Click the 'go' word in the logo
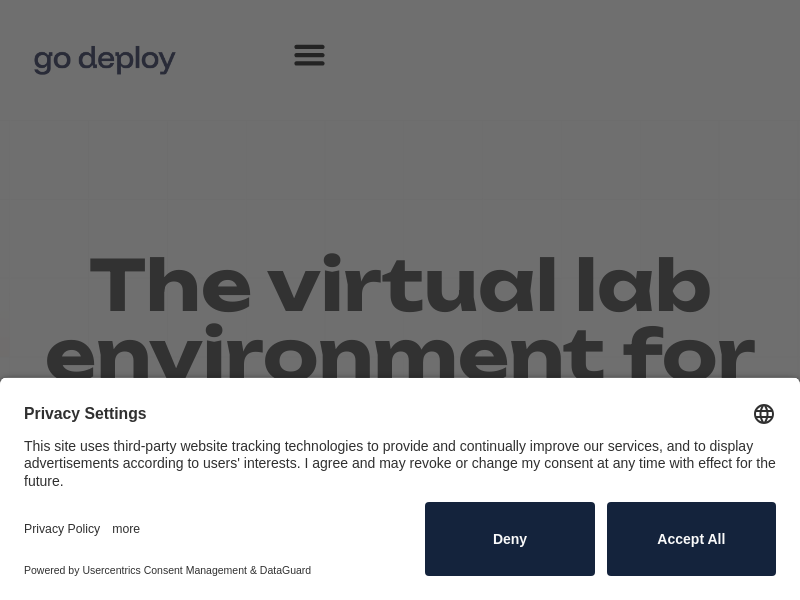This screenshot has height=600, width=800. pos(52,60)
